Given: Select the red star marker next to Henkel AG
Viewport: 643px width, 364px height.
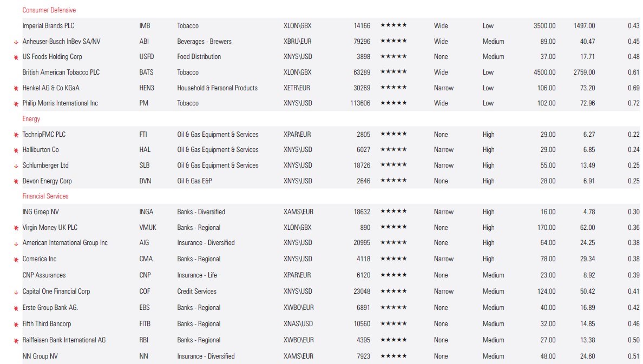Looking at the screenshot, I should pyautogui.click(x=16, y=88).
